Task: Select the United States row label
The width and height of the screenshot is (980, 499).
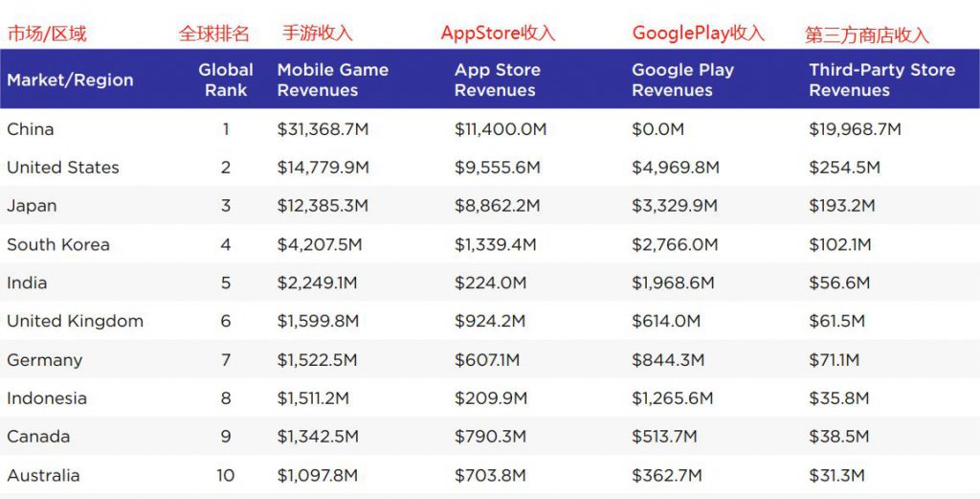Action: click(63, 168)
